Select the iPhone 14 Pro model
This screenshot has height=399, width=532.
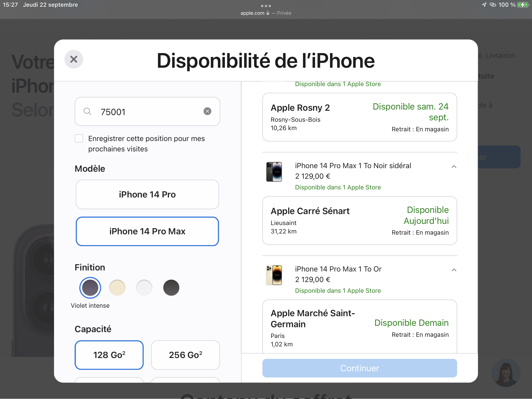click(x=147, y=194)
